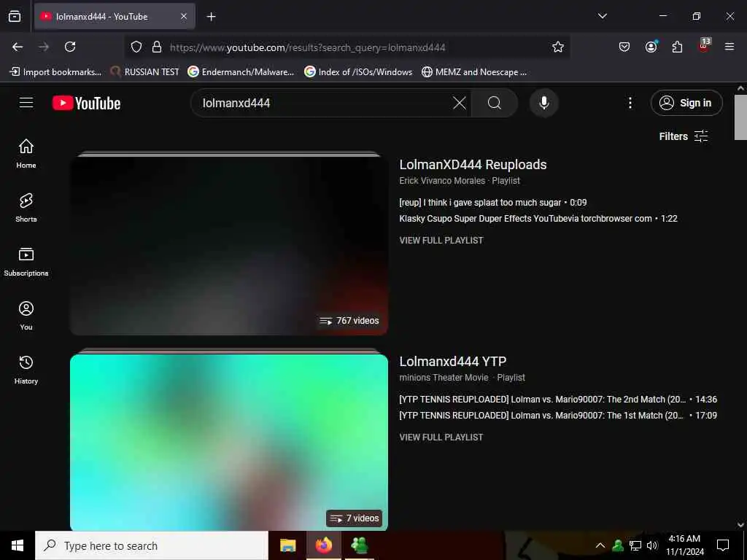Open History in the sidebar
Viewport: 747px width, 560px height.
click(x=26, y=370)
